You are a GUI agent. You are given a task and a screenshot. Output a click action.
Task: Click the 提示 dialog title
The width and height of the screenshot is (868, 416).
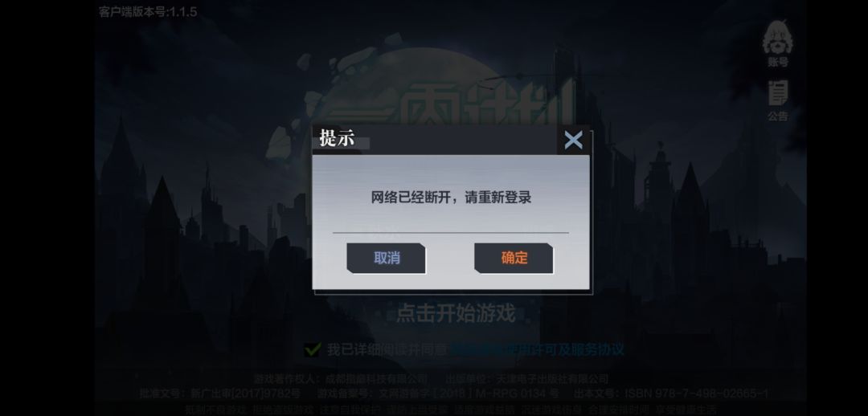pyautogui.click(x=337, y=138)
